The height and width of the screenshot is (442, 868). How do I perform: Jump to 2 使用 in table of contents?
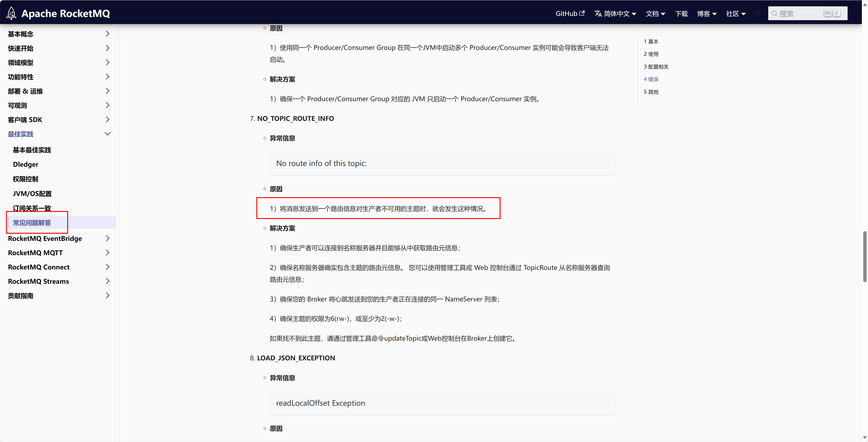[651, 54]
